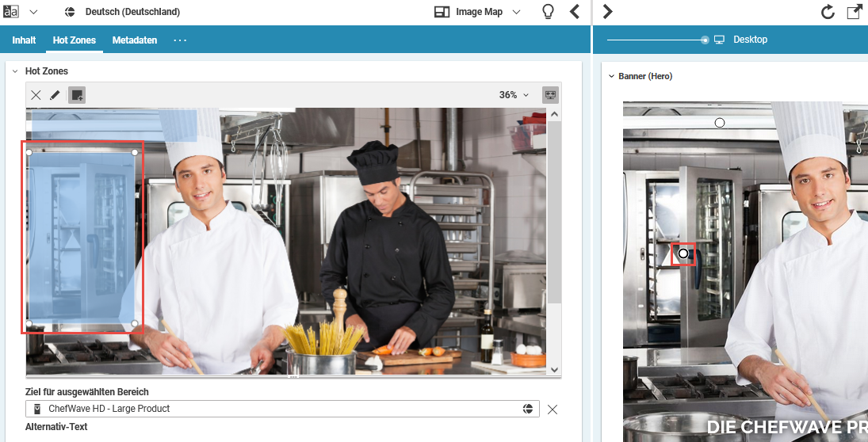Viewport: 868px width, 442px height.
Task: Collapse the form panel with left chevron
Action: 575,12
